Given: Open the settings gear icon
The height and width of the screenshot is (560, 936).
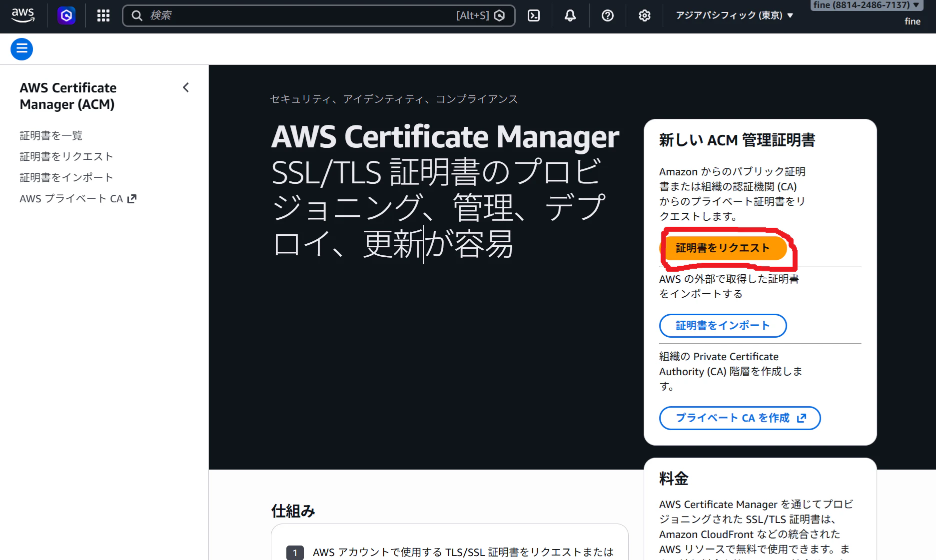Looking at the screenshot, I should (645, 15).
